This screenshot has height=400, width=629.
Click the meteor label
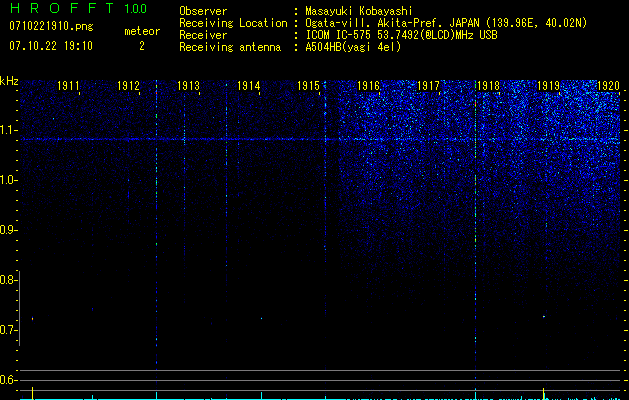pyautogui.click(x=142, y=31)
